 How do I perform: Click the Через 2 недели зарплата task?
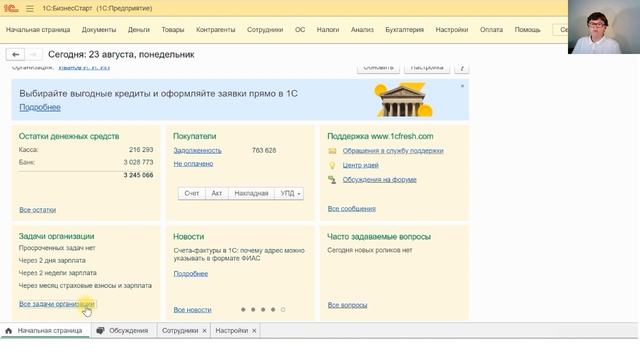point(58,273)
